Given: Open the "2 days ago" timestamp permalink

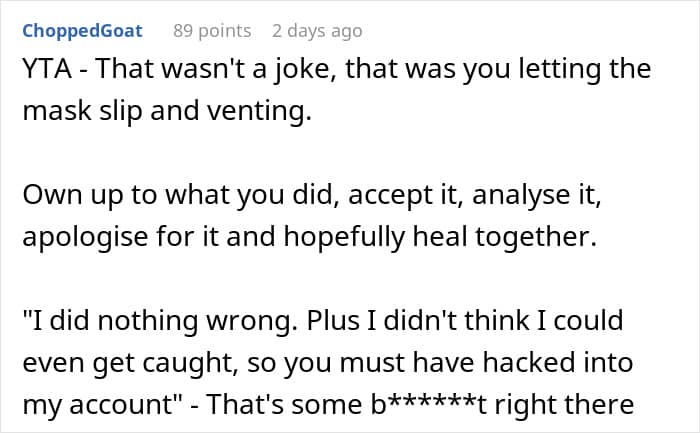Looking at the screenshot, I should click(x=315, y=31).
